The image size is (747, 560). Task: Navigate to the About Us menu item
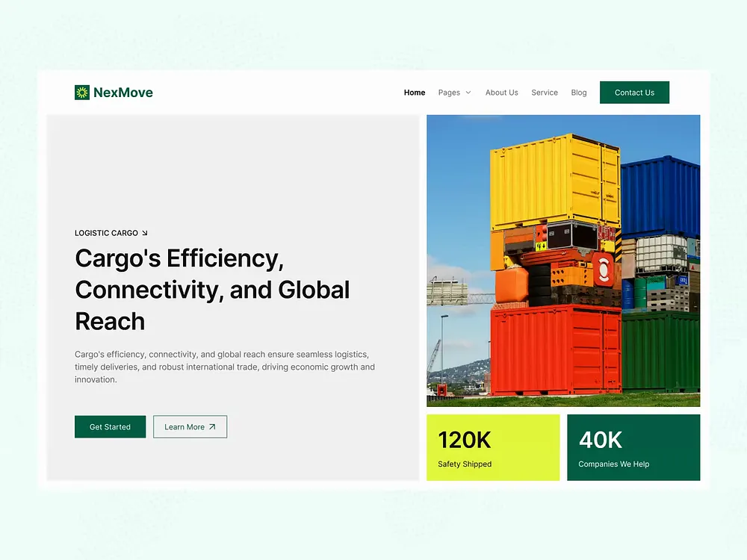[x=501, y=93]
